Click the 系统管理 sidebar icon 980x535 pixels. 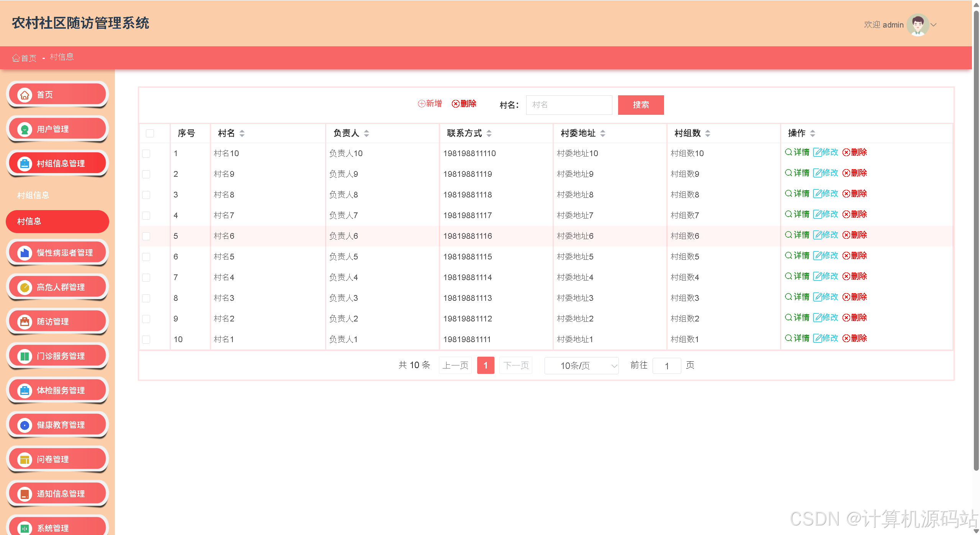pos(25,528)
